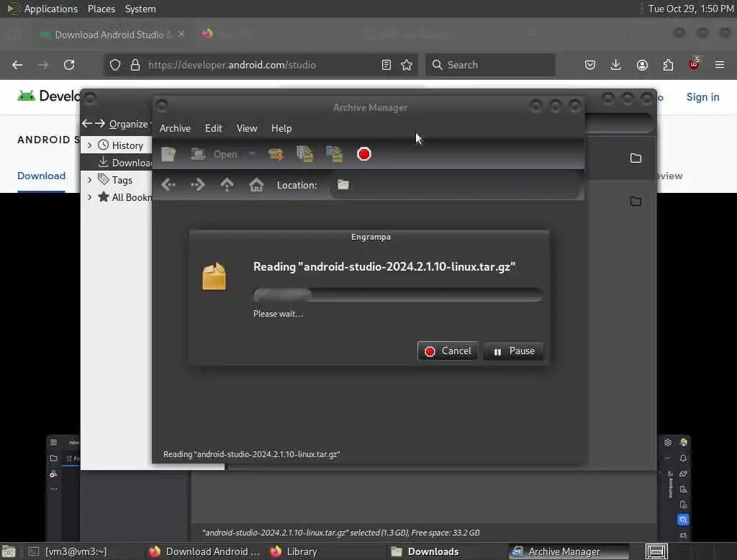The image size is (737, 560).
Task: Click the Add files toolbar icon
Action: tap(305, 154)
